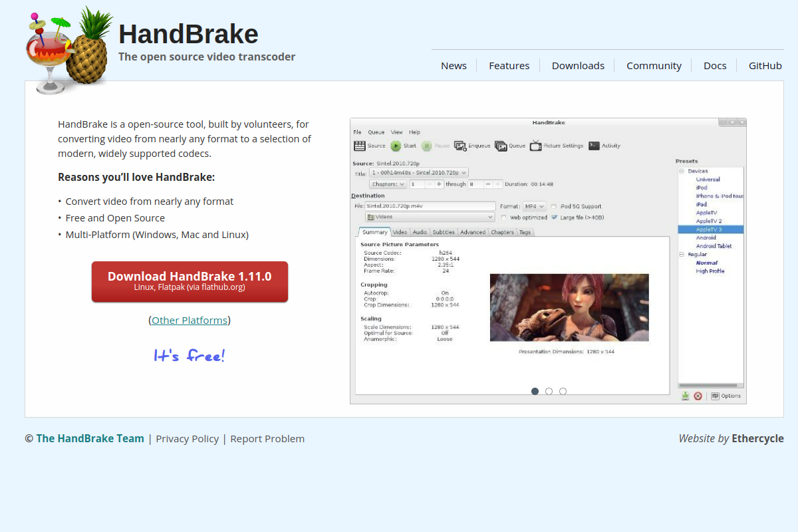Click the red preset remove icon
798x532 pixels.
698,395
